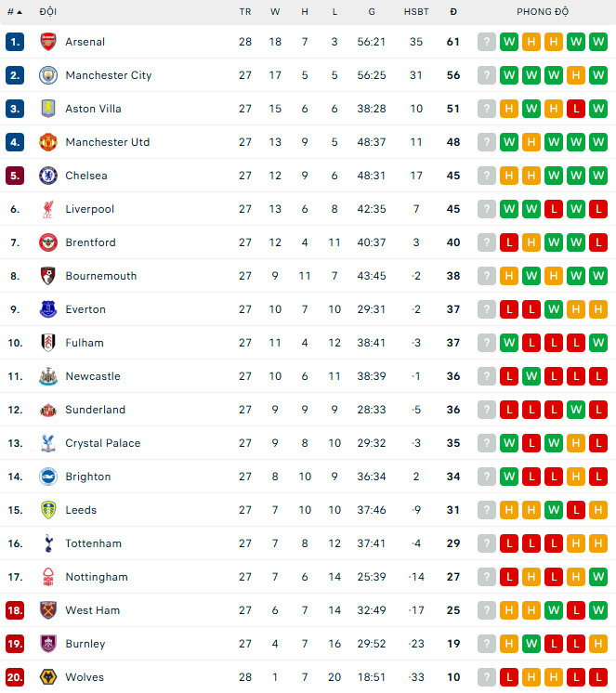Click the ĐỘI team column header
Screen dimensions: 616x693
[48, 12]
